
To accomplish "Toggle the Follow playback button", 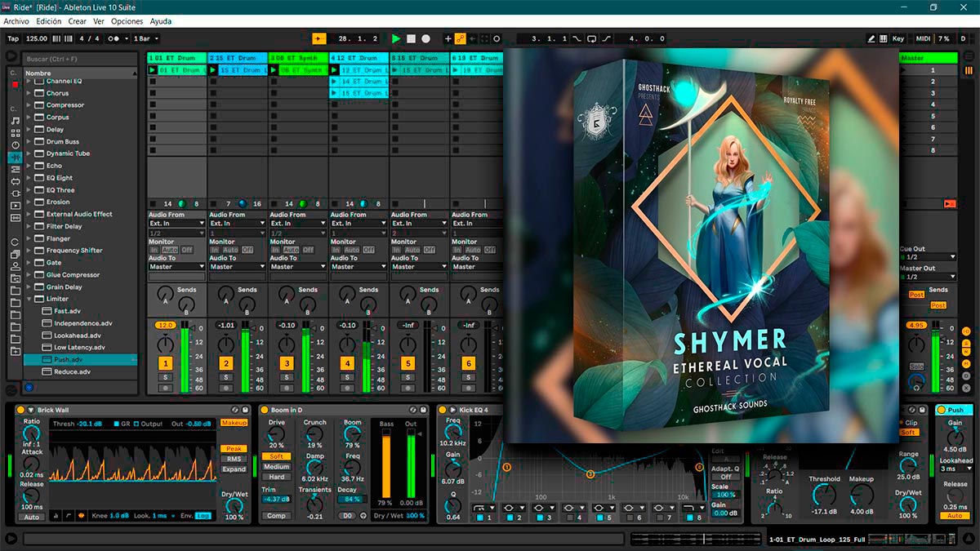I will coord(318,38).
